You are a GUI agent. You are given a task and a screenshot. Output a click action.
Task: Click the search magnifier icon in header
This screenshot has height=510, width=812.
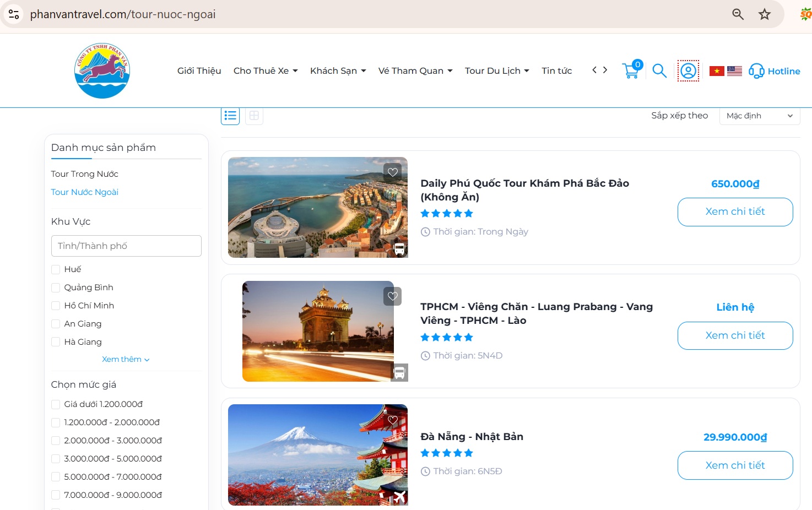[659, 70]
